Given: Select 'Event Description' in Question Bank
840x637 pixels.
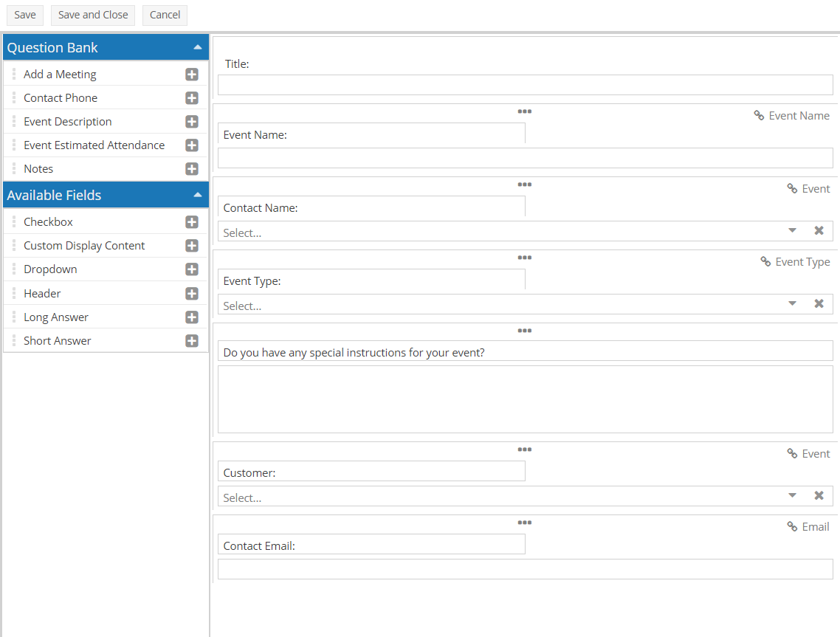Looking at the screenshot, I should (x=67, y=122).
